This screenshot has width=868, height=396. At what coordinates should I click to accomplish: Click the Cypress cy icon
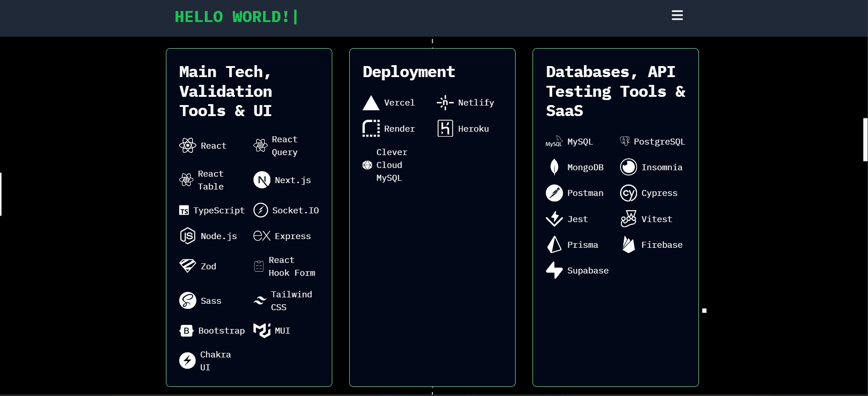[628, 193]
